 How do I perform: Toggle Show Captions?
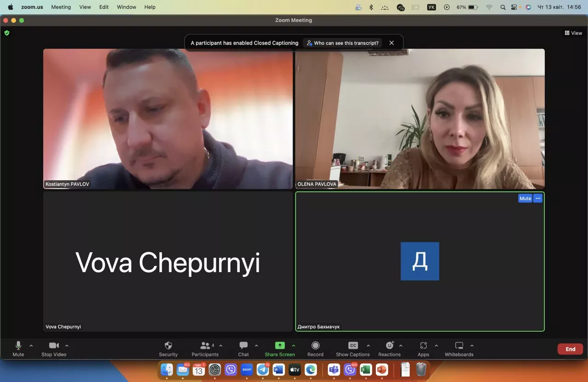pyautogui.click(x=353, y=346)
